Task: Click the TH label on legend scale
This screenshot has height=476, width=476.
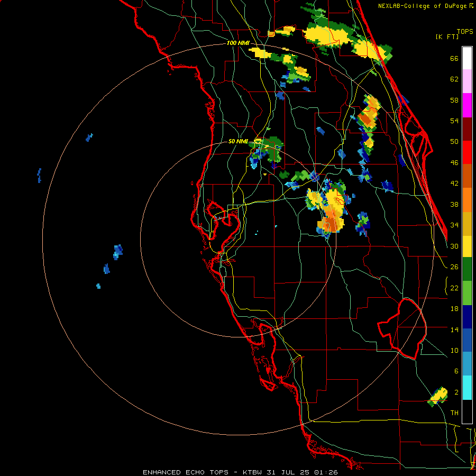Action: pos(454,413)
